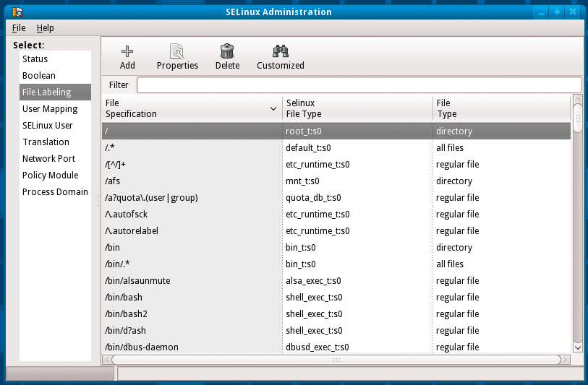Select File Labeling in the sidebar

(55, 92)
